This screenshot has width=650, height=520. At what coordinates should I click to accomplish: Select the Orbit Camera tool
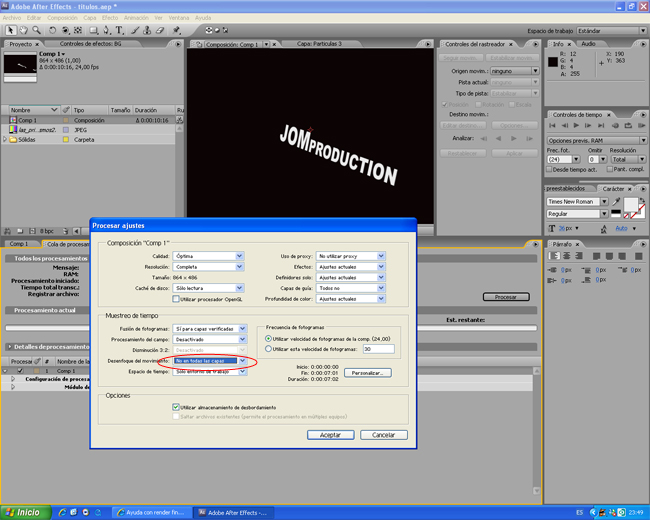point(65,30)
